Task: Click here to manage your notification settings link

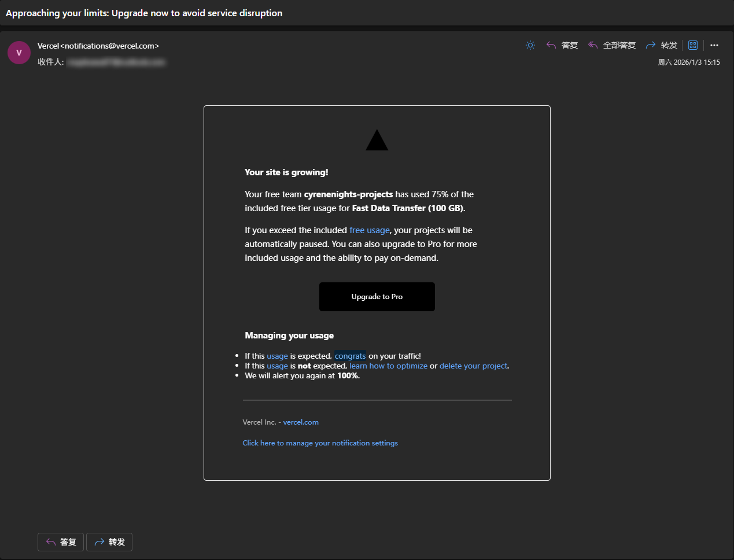Action: pyautogui.click(x=320, y=443)
